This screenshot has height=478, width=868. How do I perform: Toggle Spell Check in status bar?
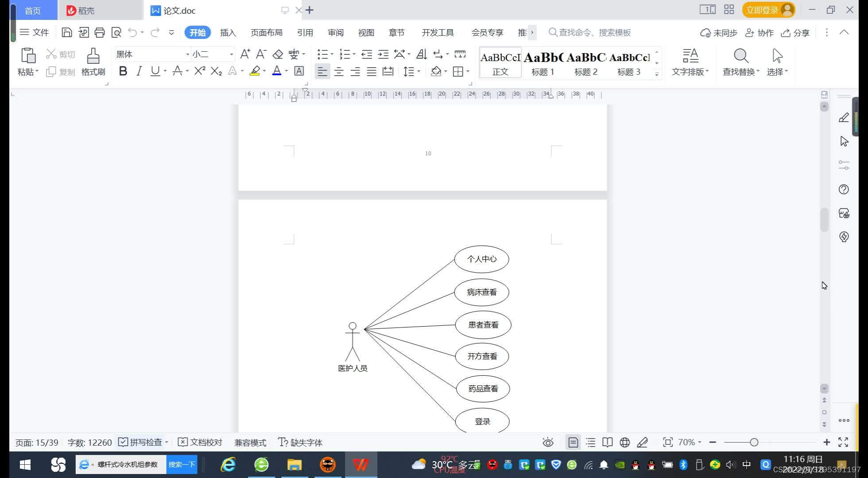click(140, 442)
